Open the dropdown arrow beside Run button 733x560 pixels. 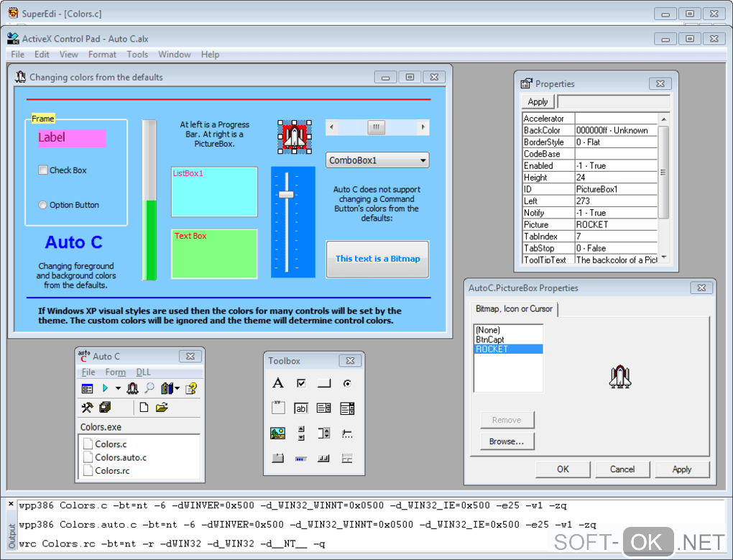click(116, 388)
